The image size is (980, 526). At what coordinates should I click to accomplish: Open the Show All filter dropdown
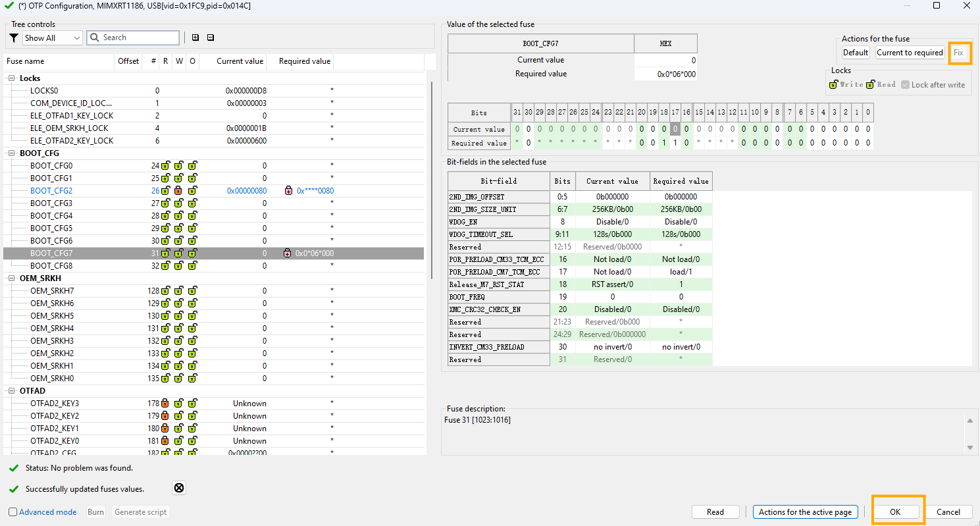tap(53, 38)
